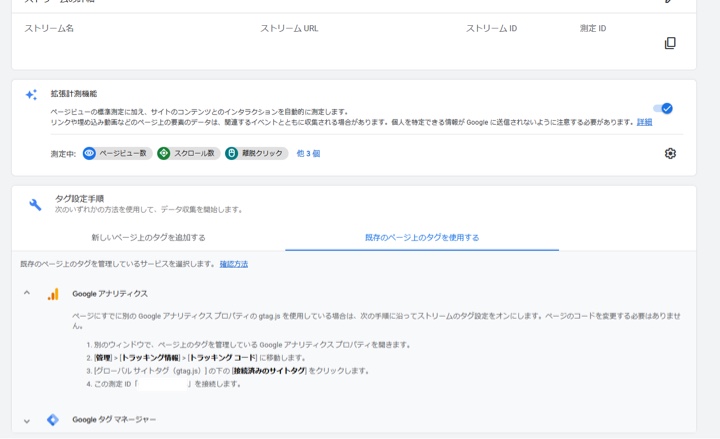Click the Google Tag Manager diamond icon
The width and height of the screenshot is (720, 439).
click(x=53, y=420)
